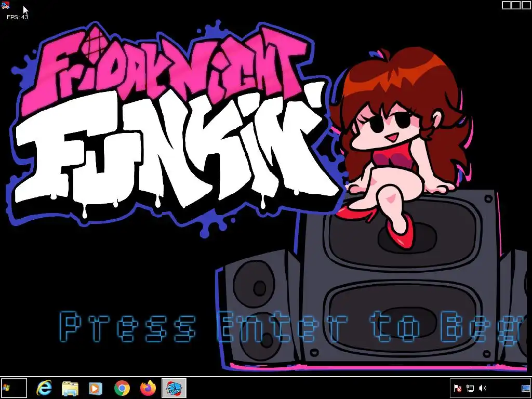Click the show desktop thumbnail in tray

click(x=526, y=388)
